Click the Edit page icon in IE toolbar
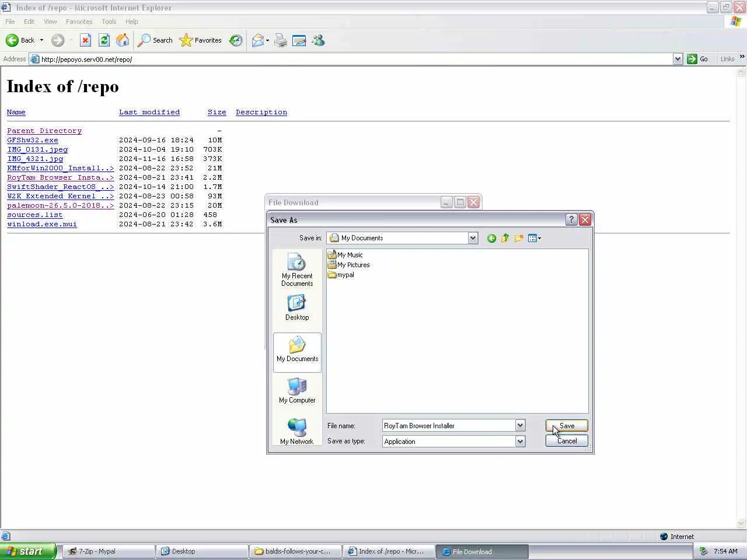The height and width of the screenshot is (560, 747). click(299, 40)
